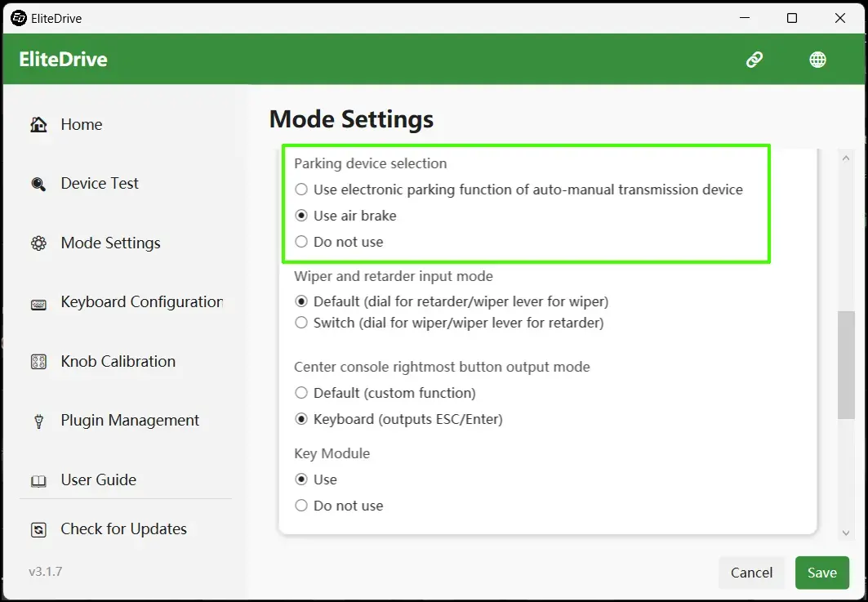Click the v3.1.7 version label

[x=46, y=571]
